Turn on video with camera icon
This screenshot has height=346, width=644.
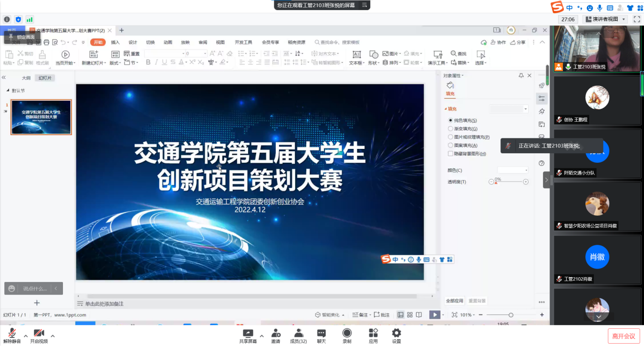(39, 335)
